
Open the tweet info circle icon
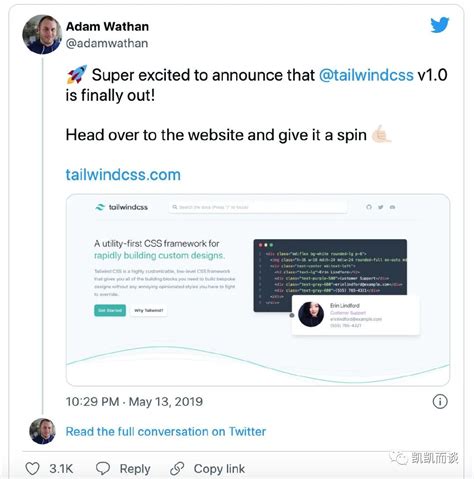[x=440, y=402]
